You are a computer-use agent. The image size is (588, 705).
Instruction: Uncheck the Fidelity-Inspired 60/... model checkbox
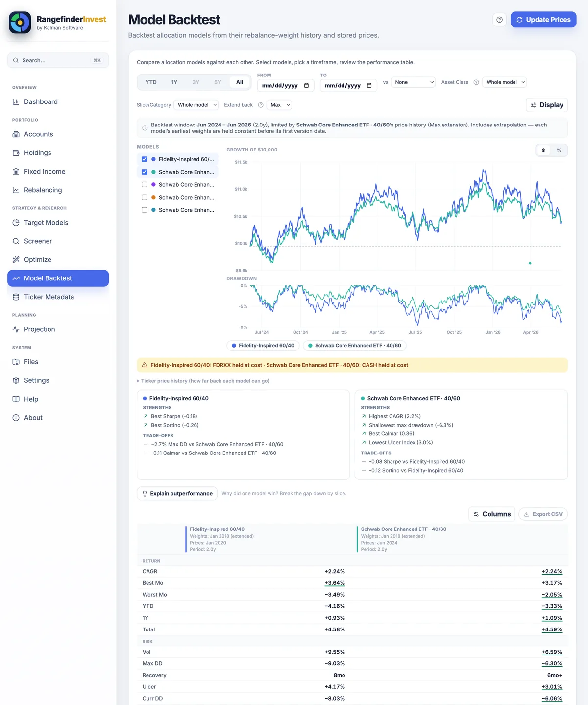(x=144, y=159)
